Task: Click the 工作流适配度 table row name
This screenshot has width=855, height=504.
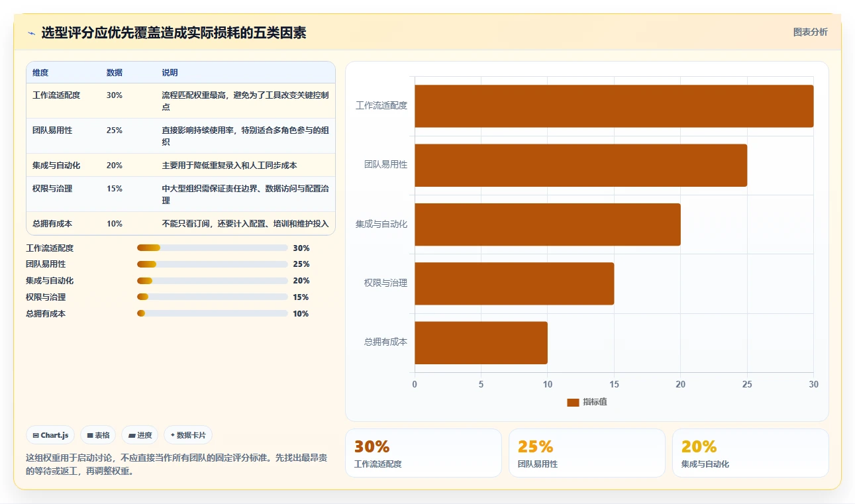Action: tap(56, 95)
